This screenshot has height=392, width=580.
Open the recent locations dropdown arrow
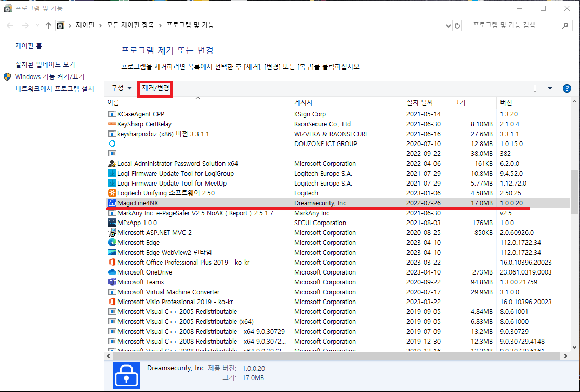coord(37,25)
